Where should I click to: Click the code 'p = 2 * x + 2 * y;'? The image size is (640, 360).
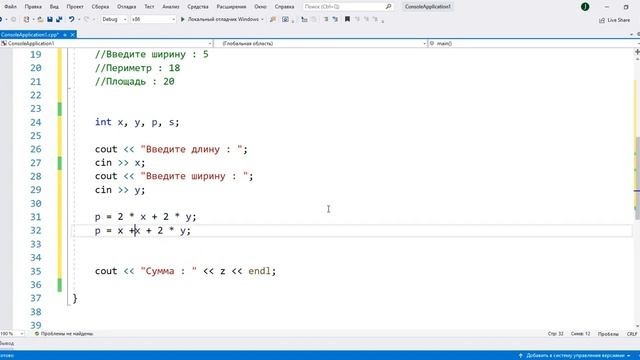pos(145,217)
